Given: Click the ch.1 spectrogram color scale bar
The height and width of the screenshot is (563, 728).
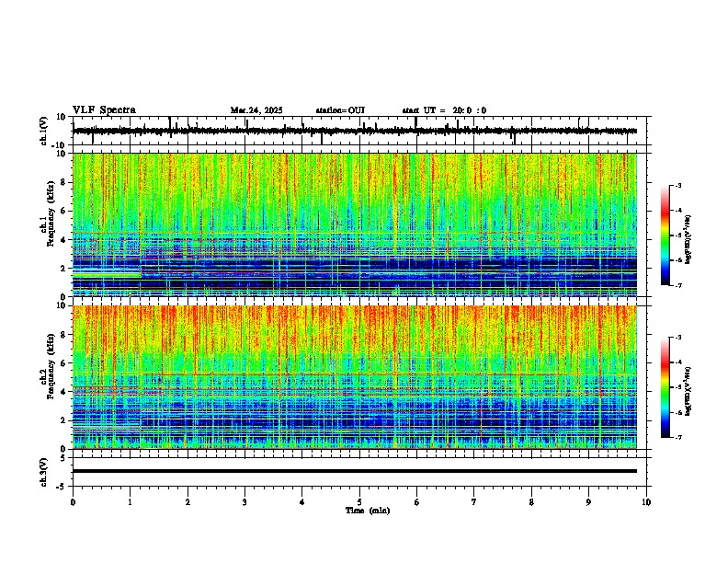Looking at the screenshot, I should click(665, 236).
